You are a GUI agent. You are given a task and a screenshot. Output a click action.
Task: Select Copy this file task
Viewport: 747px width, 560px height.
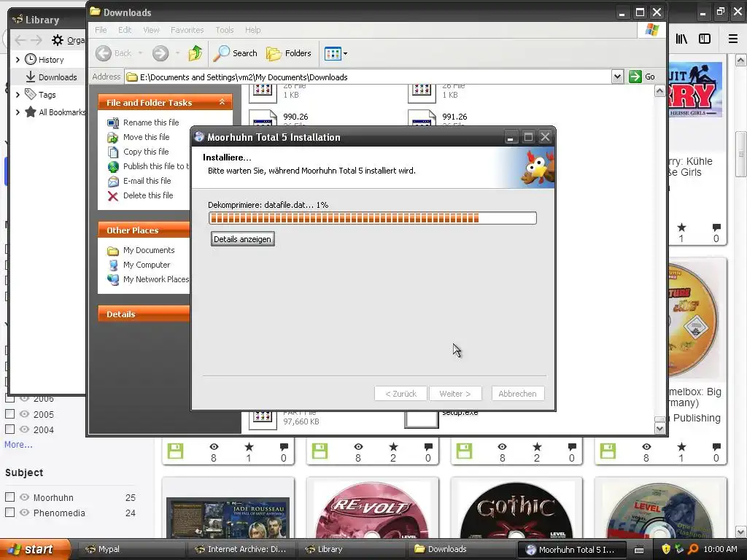[x=146, y=152]
